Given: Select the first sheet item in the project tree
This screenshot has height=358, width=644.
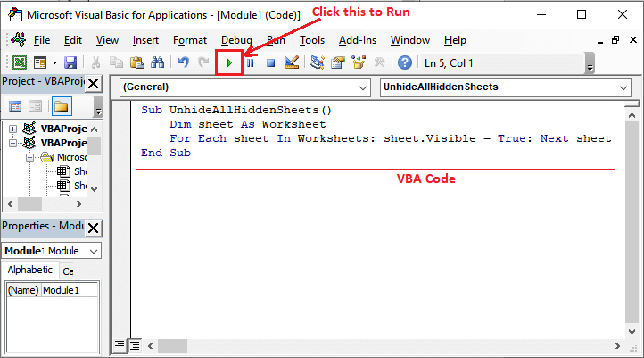Looking at the screenshot, I should (71, 171).
